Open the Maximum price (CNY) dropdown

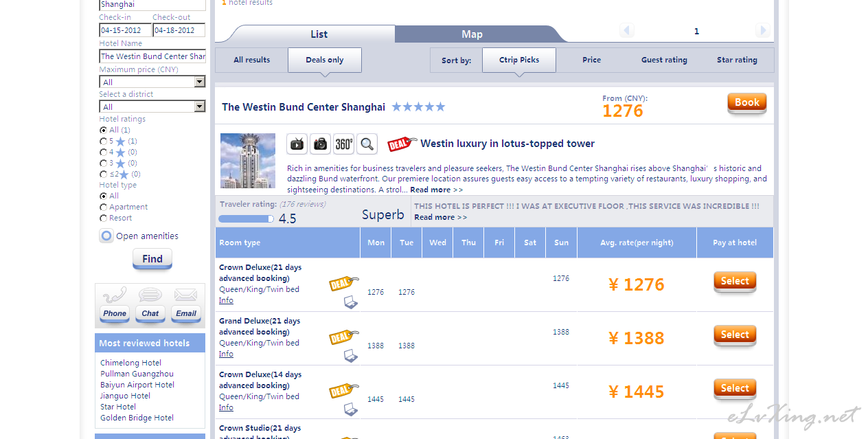[152, 82]
